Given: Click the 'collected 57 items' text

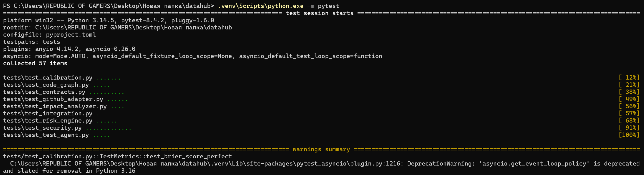Looking at the screenshot, I should tap(35, 63).
